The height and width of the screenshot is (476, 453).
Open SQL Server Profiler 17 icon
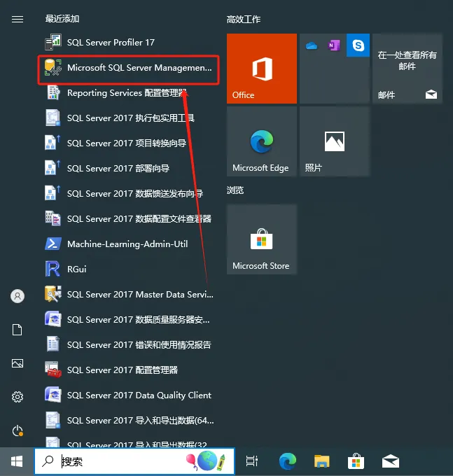[x=53, y=42]
